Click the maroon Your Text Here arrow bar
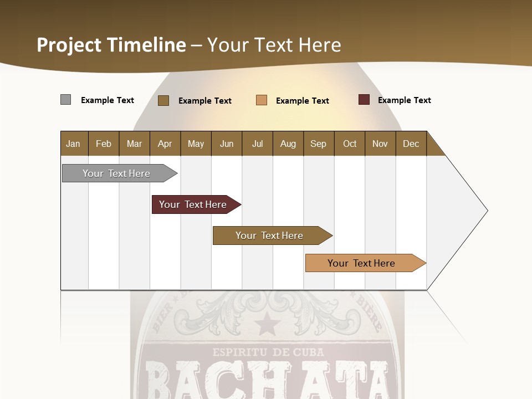This screenshot has width=532, height=399. pos(193,204)
